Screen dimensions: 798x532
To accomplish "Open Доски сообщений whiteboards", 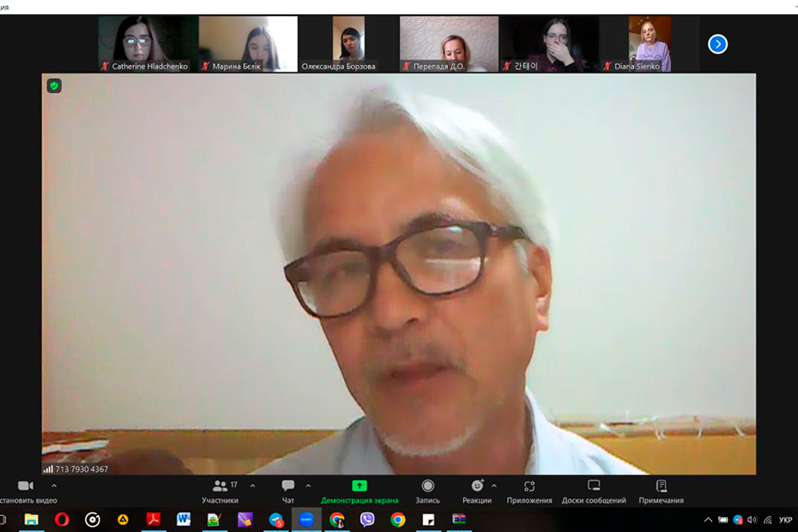I will pyautogui.click(x=594, y=492).
